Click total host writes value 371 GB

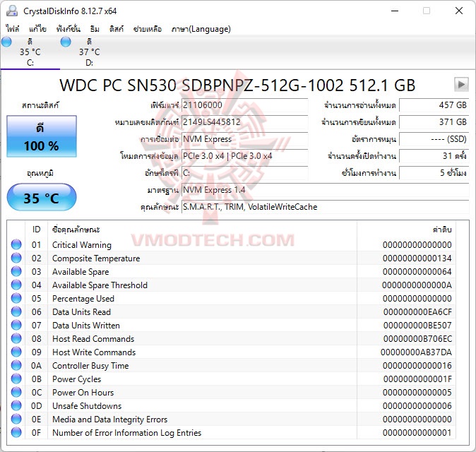(434, 122)
